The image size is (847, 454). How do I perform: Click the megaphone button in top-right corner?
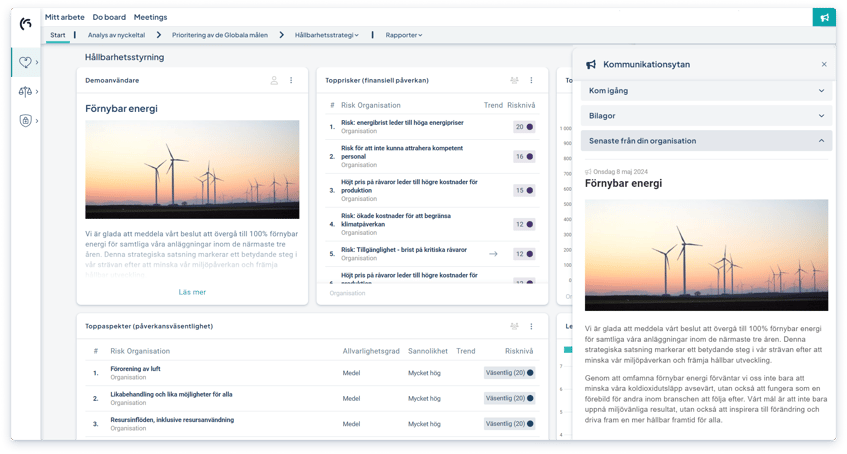824,17
